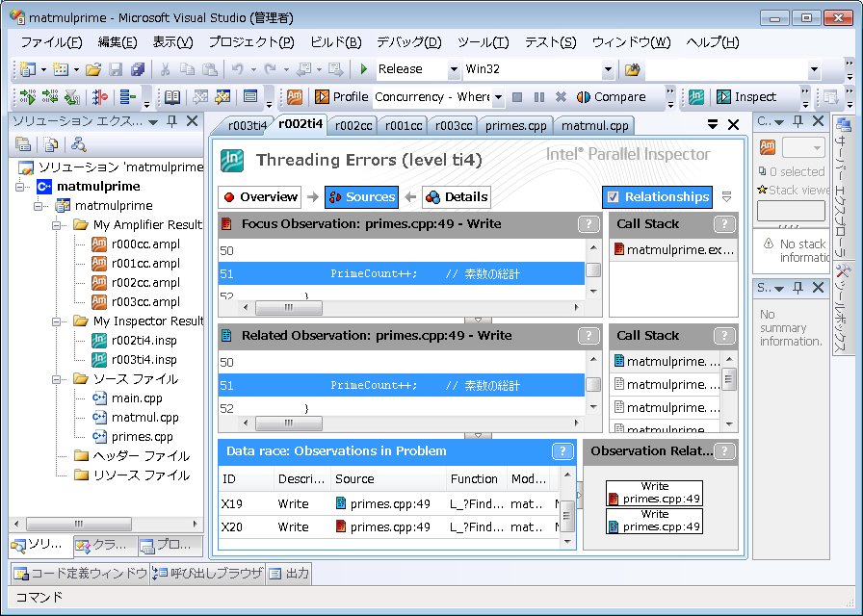Click the Solution Explorer Properties icon

23,144
